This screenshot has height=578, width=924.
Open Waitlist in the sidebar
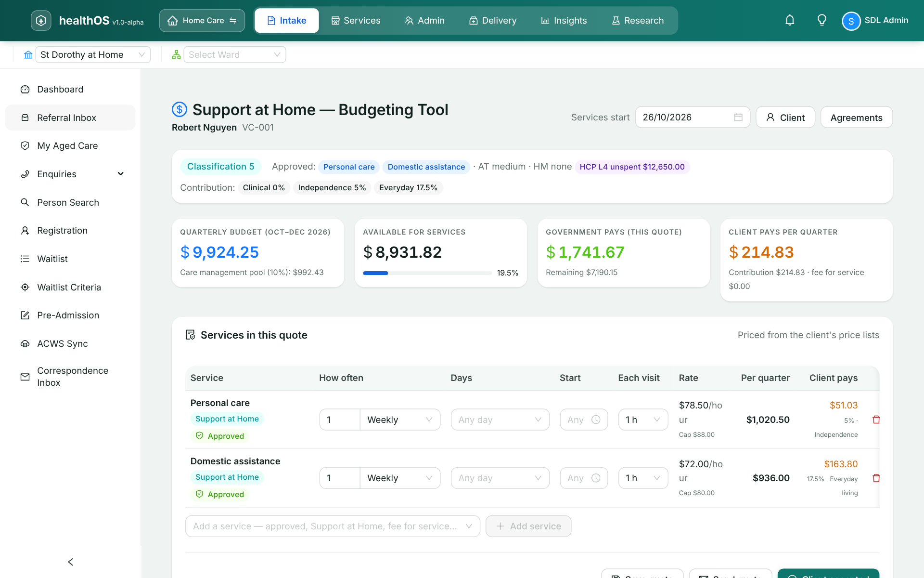[70, 259]
